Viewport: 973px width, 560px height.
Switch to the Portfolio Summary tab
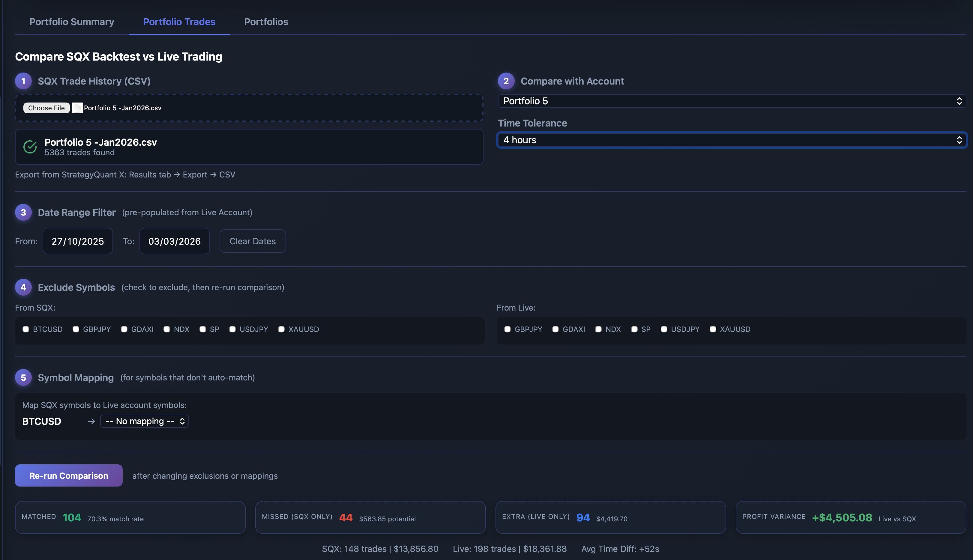coord(72,22)
